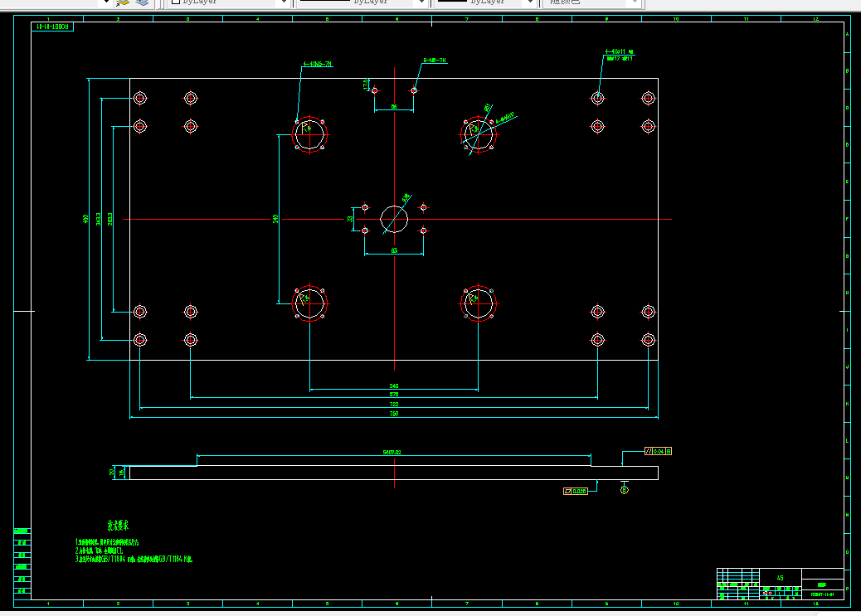Select the flatness tolerance frame 0.020
861x616 pixels.
click(x=576, y=491)
